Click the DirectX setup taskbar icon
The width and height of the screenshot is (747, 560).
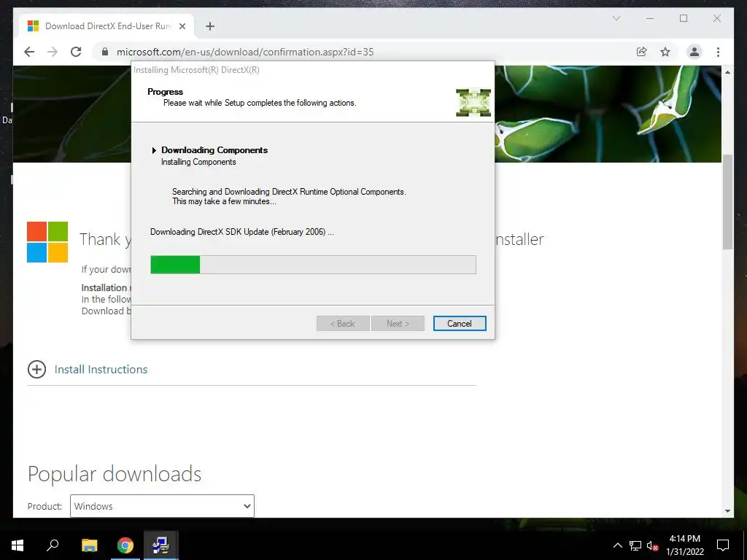point(161,545)
